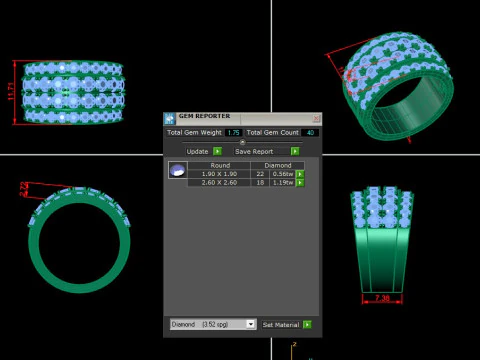This screenshot has height=360, width=480.
Task: Select the 1.90 X 1.90 size cell
Action: click(219, 174)
